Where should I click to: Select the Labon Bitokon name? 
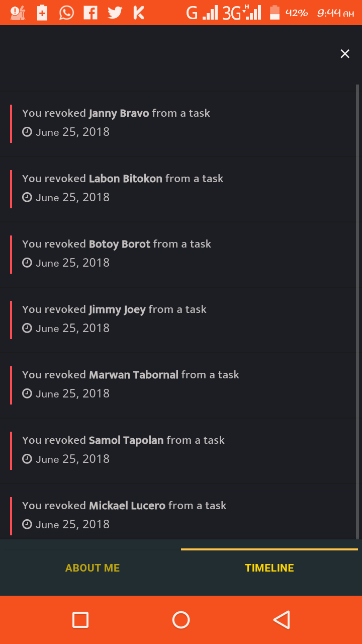pos(125,179)
